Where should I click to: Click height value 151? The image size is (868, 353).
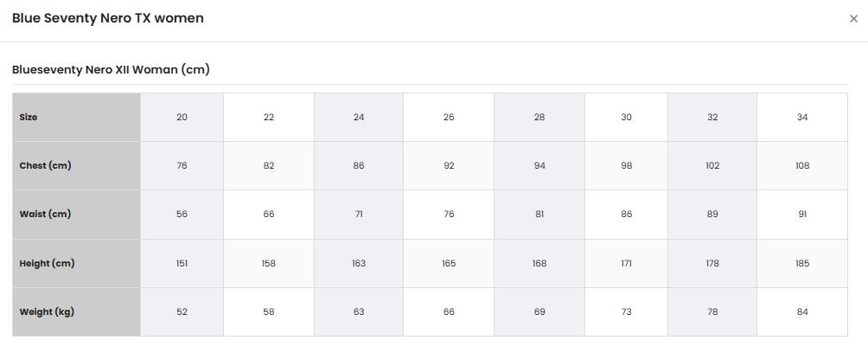[182, 263]
